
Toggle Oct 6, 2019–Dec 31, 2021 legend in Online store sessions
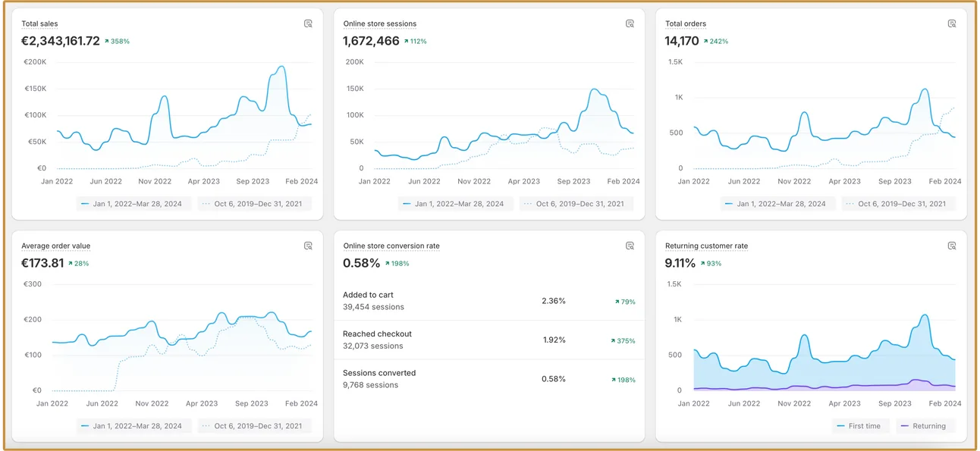(x=577, y=204)
